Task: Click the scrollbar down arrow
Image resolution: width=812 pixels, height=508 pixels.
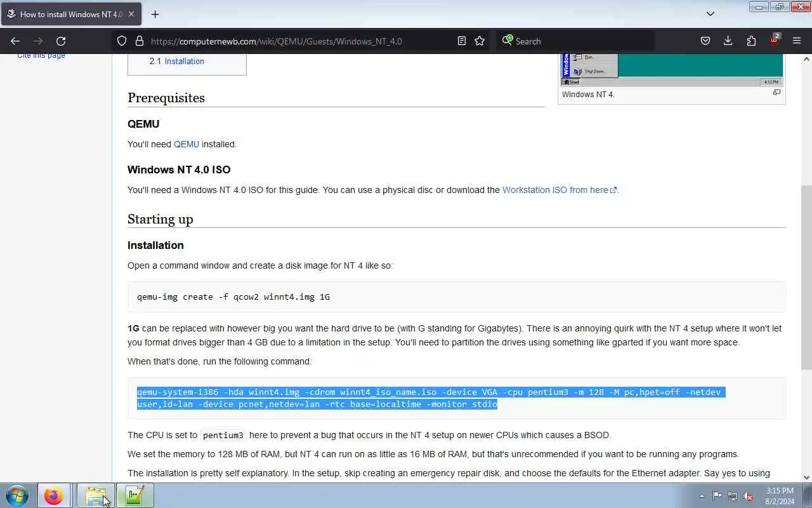Action: 806,478
